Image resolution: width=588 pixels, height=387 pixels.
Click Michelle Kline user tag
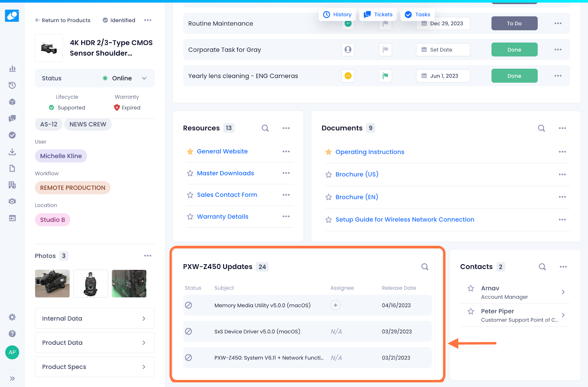[61, 156]
